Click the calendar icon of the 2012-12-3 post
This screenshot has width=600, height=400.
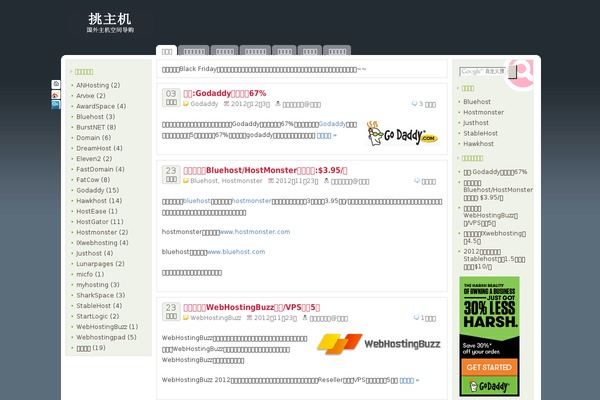point(227,104)
